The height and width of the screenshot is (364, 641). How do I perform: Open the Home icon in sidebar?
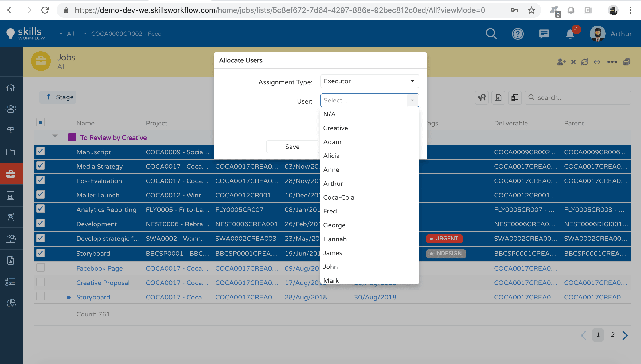[11, 88]
